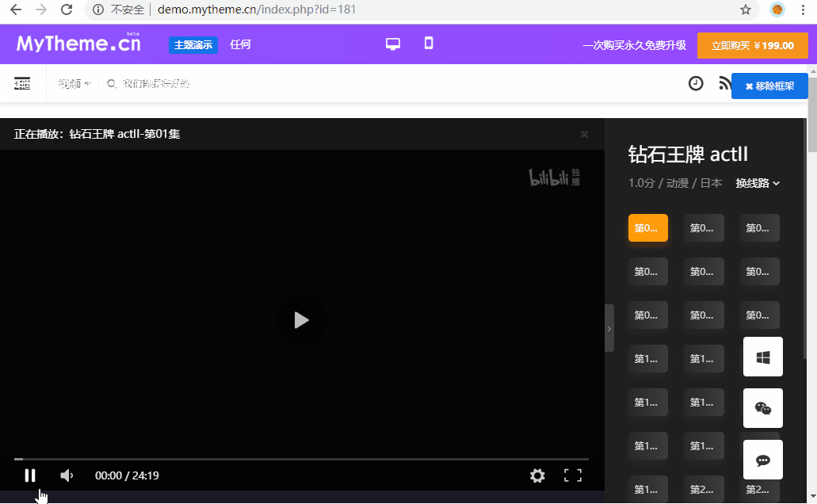Expand the 视频 category dropdown
Screen dimensions: 817x504
click(x=74, y=83)
